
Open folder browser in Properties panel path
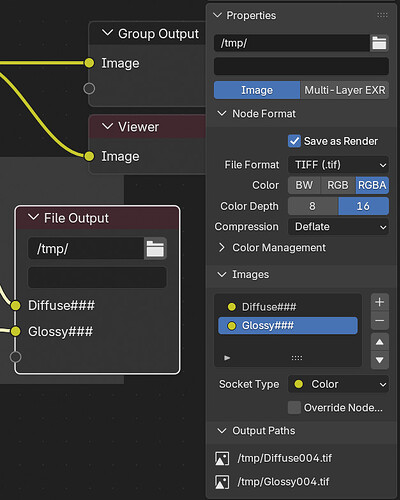pos(379,43)
